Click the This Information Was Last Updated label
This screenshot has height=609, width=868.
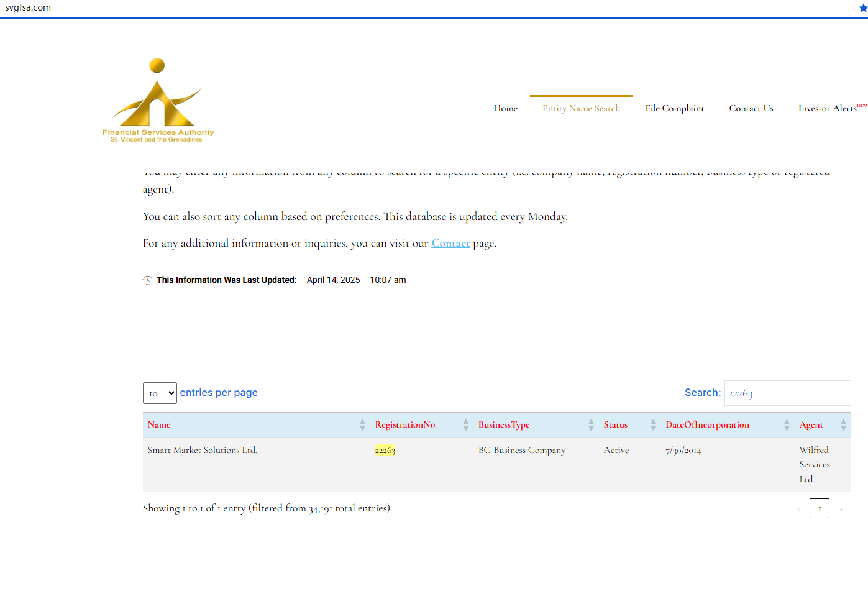tap(227, 280)
